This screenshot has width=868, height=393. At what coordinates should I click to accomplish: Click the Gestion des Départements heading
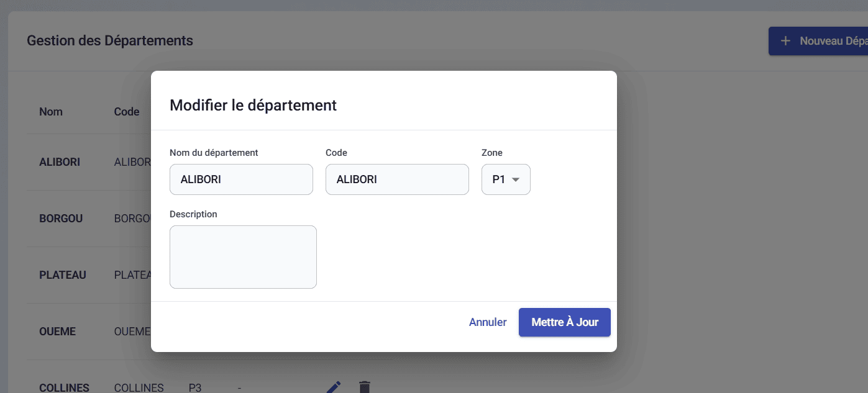click(x=110, y=41)
